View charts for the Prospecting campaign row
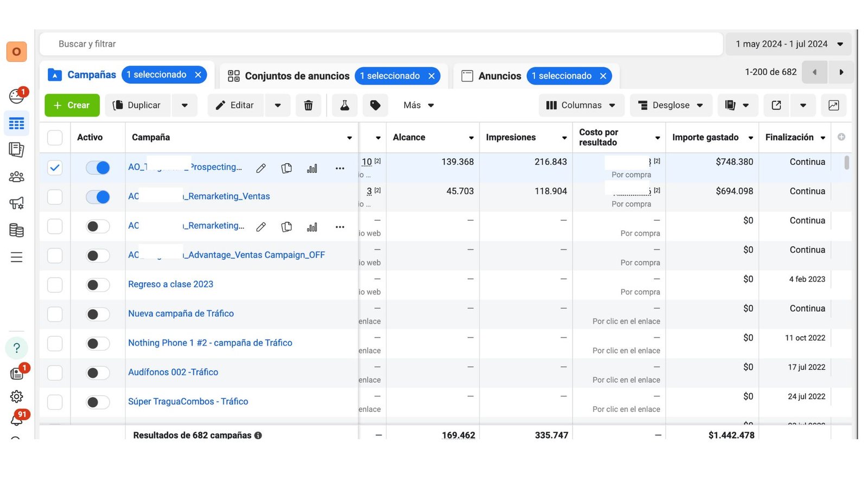The height and width of the screenshot is (488, 868). pos(312,168)
